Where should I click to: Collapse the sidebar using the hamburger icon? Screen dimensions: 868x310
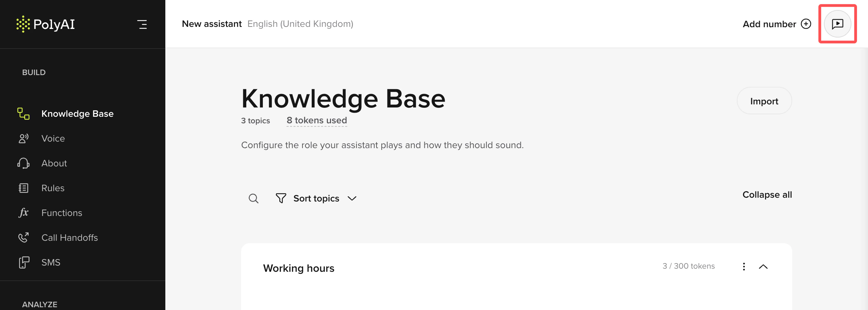(x=142, y=24)
